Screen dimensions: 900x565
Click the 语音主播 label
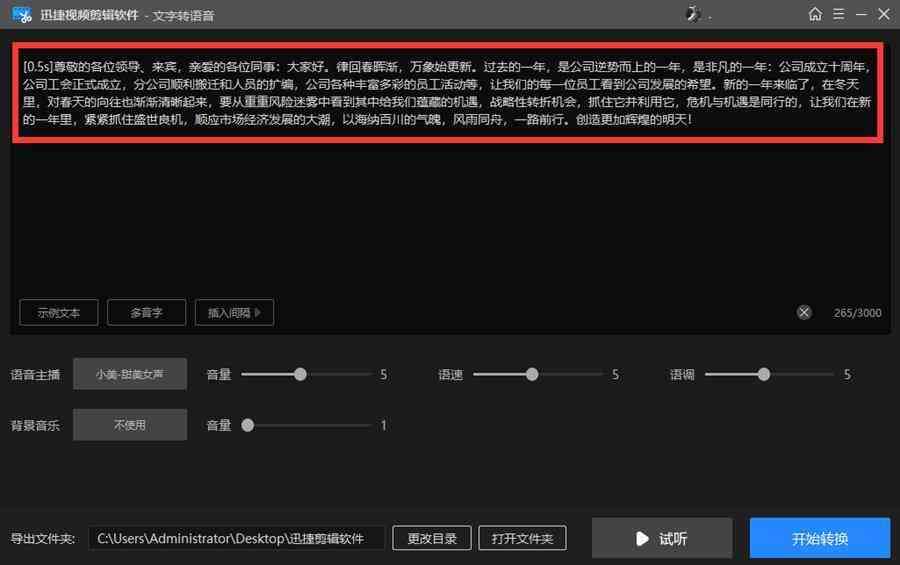point(35,375)
